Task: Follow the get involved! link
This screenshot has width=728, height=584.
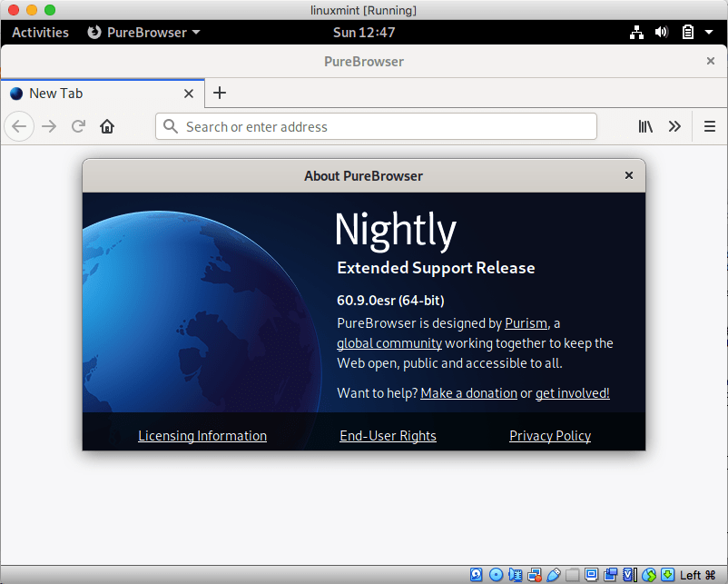Action: tap(572, 393)
